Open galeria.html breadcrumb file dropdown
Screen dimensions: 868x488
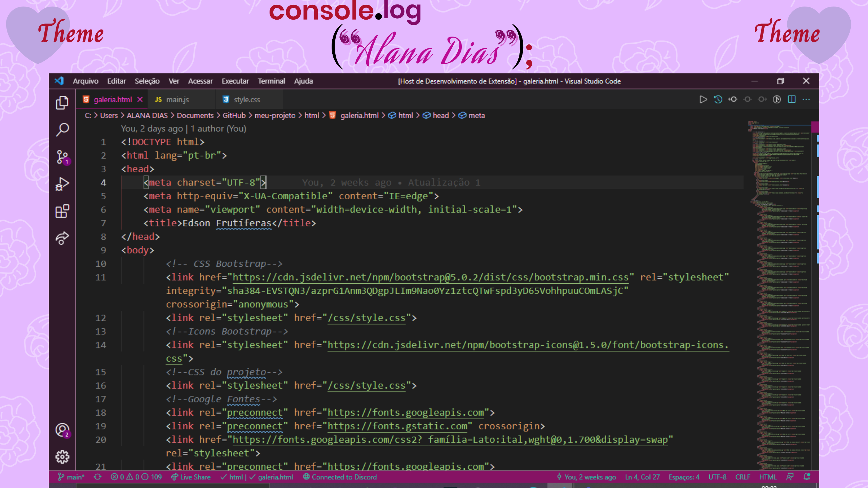pyautogui.click(x=354, y=116)
